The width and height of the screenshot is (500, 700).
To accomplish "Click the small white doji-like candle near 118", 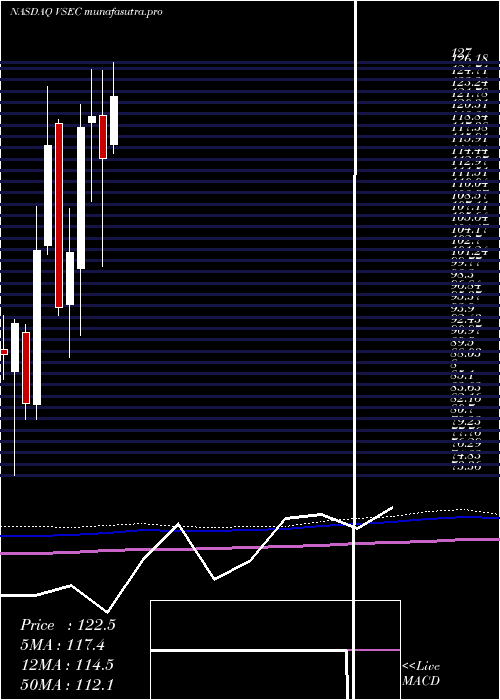I will (92, 119).
